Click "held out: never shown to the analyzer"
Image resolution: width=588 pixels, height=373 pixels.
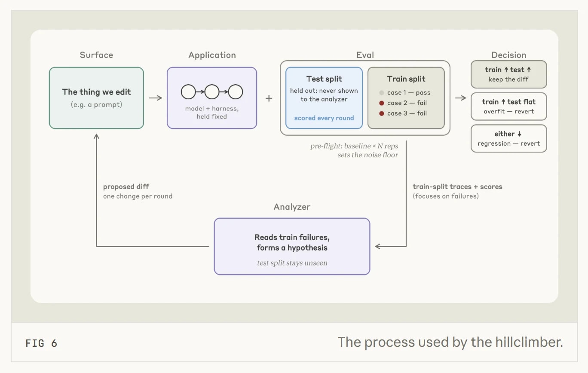tap(324, 95)
